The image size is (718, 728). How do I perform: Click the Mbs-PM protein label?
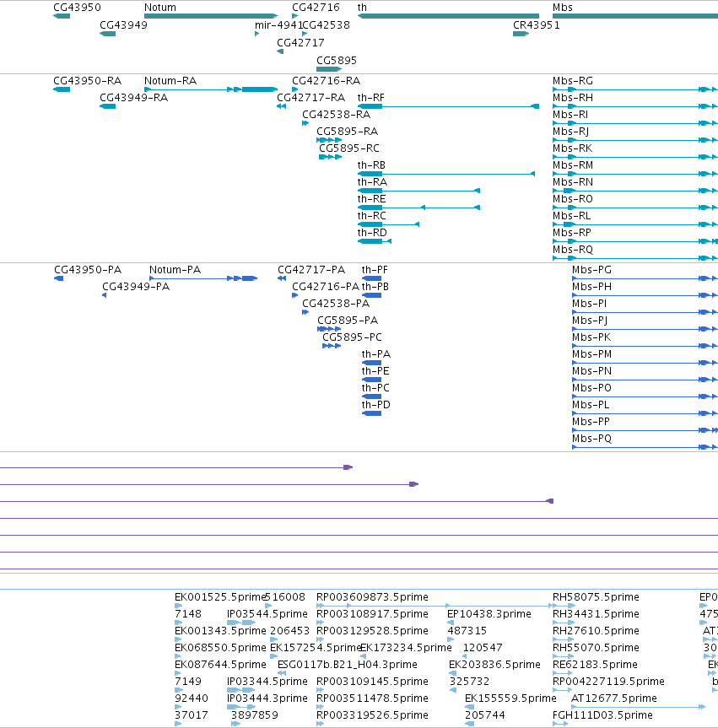point(591,354)
